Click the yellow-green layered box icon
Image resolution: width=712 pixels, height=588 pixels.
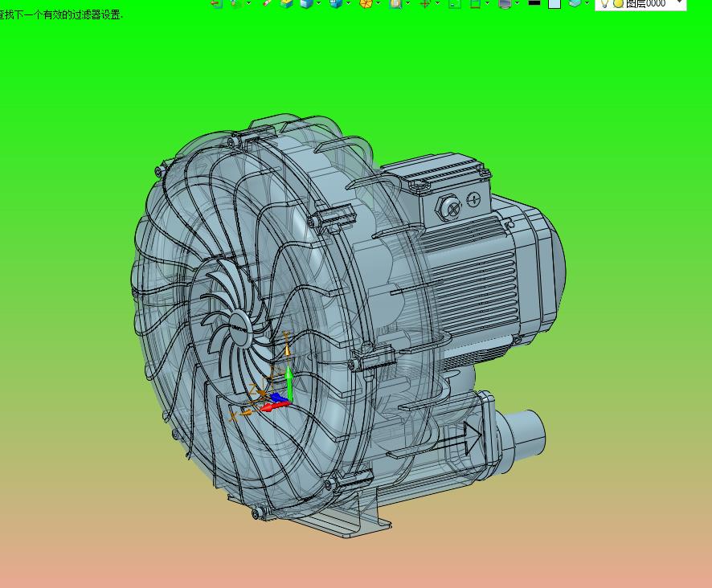[287, 3]
